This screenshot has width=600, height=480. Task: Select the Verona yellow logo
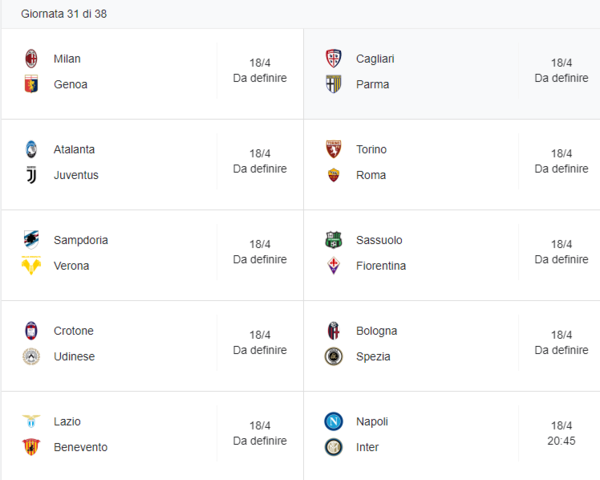click(31, 266)
